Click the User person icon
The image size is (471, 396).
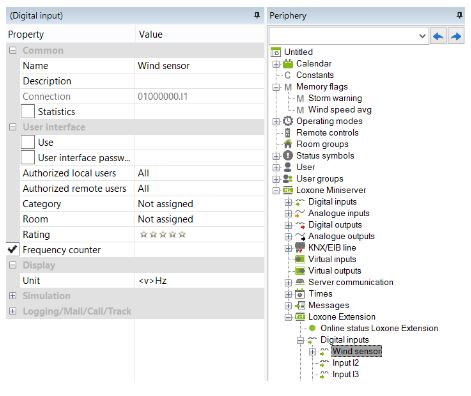coord(288,167)
